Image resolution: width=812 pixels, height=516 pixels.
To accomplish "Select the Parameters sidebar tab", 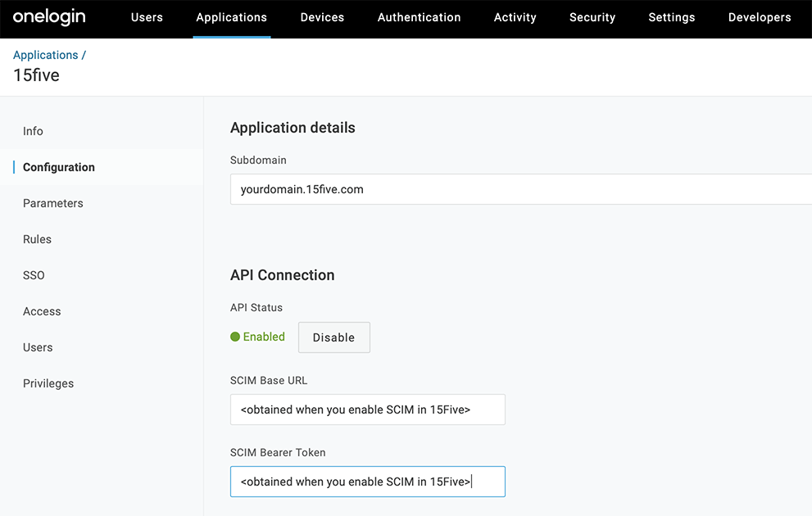I will point(53,203).
